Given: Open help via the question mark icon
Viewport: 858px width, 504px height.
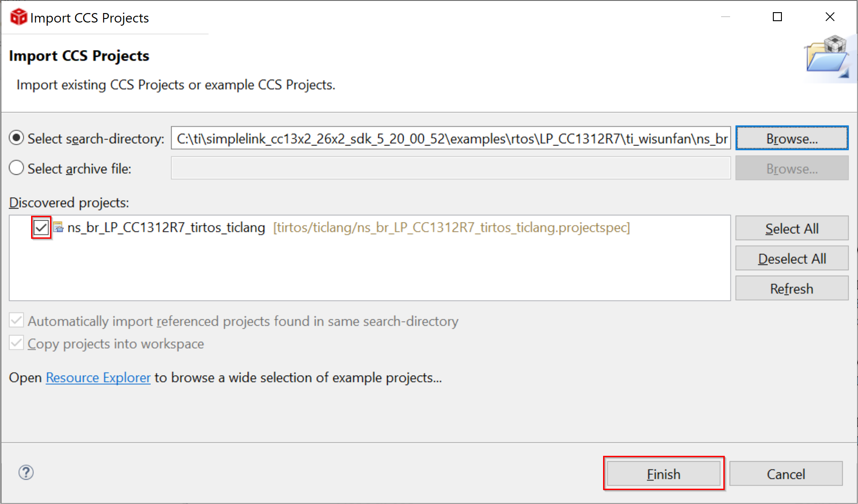Looking at the screenshot, I should click(26, 472).
